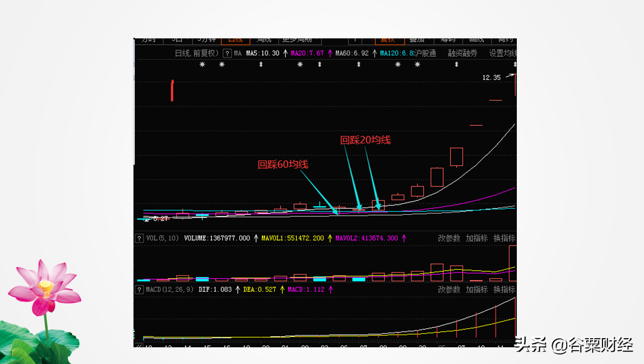The height and width of the screenshot is (364, 644).
Task: Click the first up-down arrow marker above the chart
Action: (x=261, y=64)
